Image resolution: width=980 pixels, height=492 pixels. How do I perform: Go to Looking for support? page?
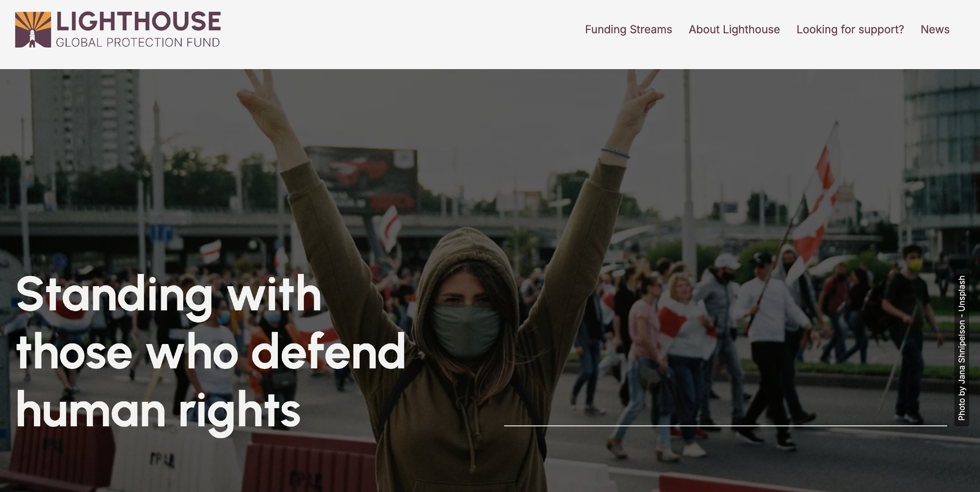[x=850, y=29]
